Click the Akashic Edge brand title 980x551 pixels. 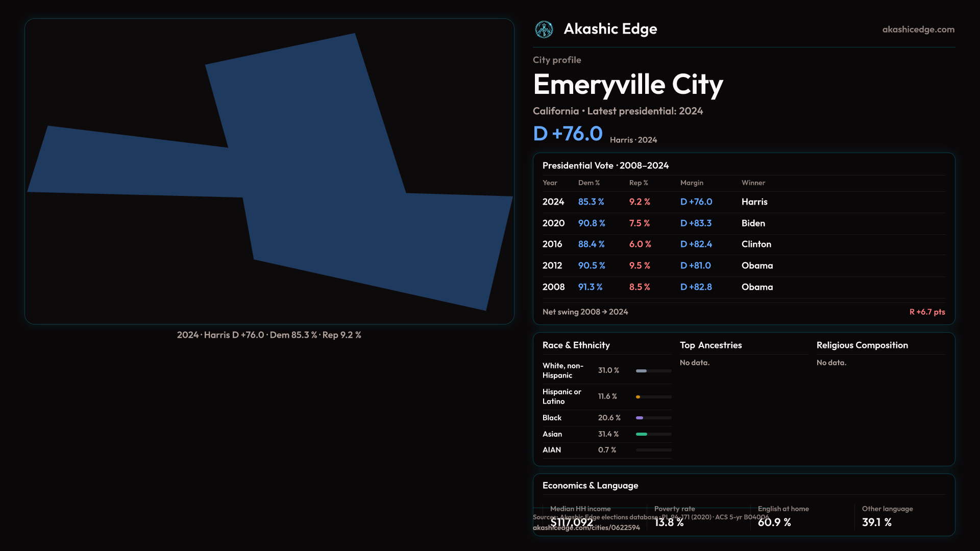point(610,29)
